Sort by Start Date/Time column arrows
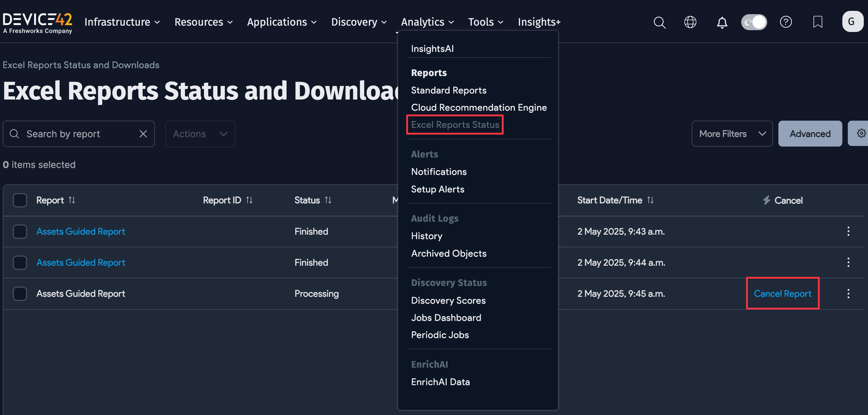Viewport: 868px width, 415px height. [650, 200]
